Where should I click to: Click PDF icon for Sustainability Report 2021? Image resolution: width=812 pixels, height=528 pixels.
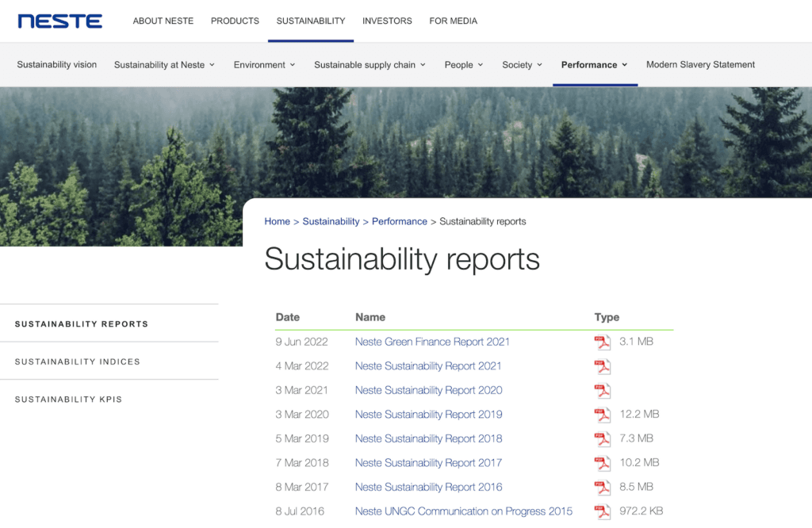(x=603, y=366)
